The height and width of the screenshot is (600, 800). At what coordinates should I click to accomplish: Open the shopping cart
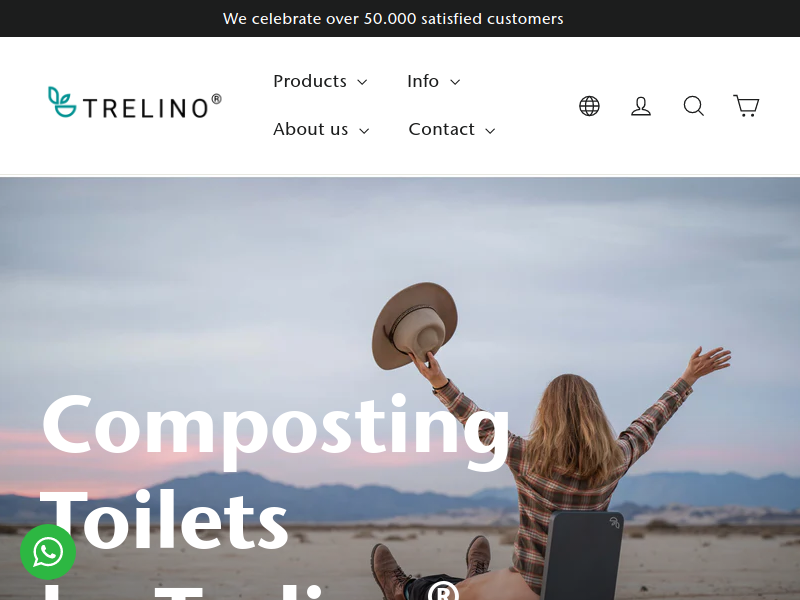[746, 106]
